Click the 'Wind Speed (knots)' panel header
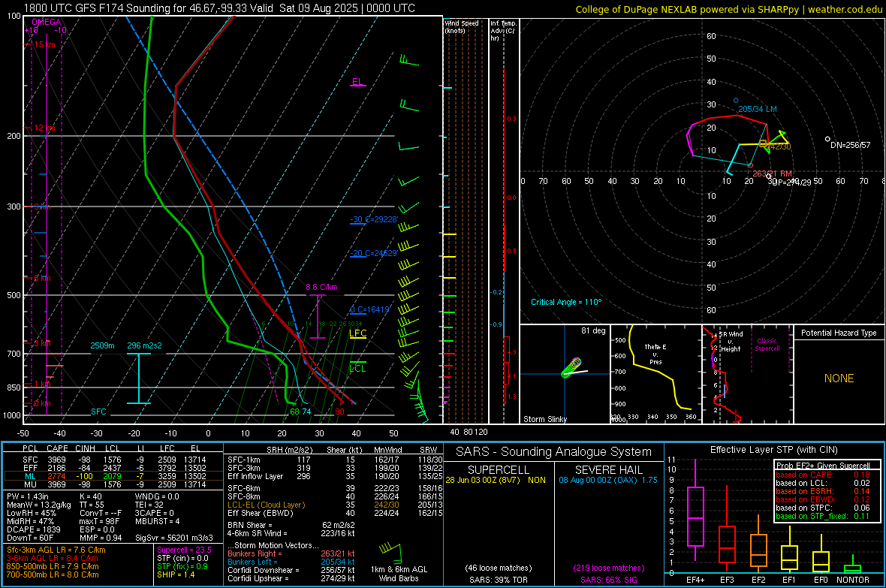886x588 pixels. tap(462, 26)
